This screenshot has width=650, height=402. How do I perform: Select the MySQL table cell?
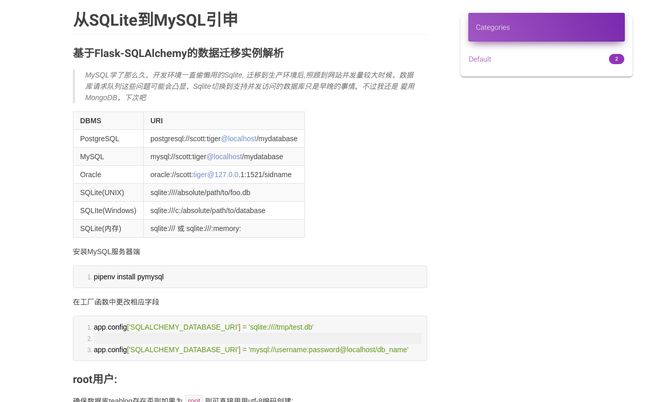point(108,157)
